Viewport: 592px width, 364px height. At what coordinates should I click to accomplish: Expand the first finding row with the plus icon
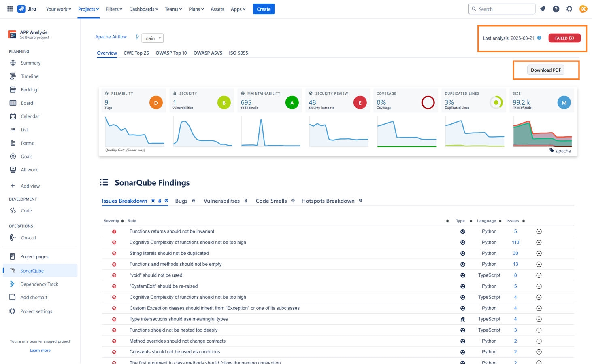539,231
